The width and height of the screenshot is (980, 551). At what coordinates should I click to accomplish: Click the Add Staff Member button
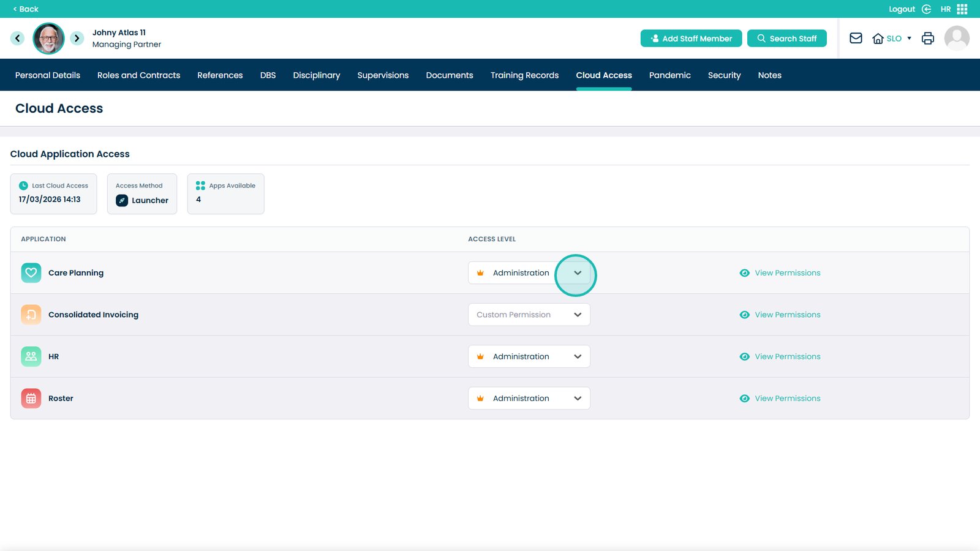(x=691, y=39)
